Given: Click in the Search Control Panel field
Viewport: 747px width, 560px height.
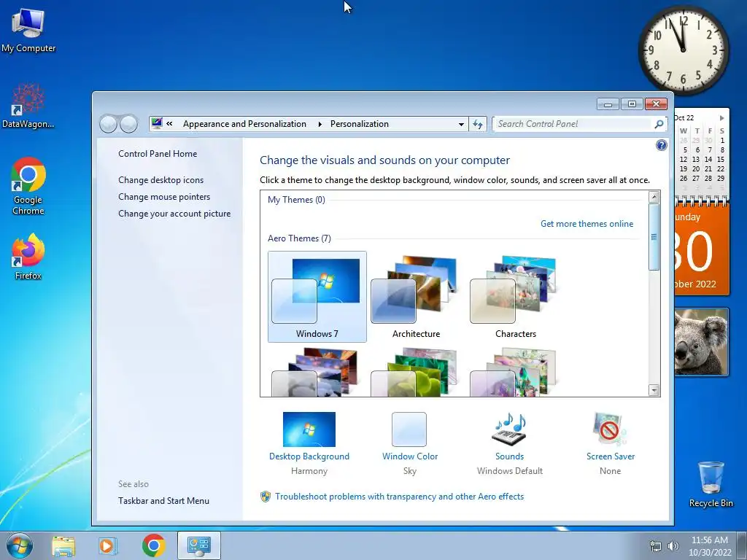Looking at the screenshot, I should click(573, 124).
